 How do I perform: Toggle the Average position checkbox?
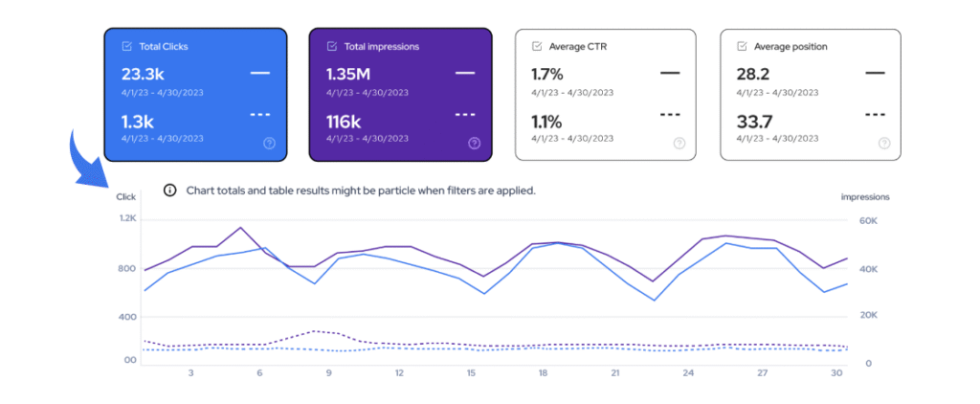tap(742, 46)
